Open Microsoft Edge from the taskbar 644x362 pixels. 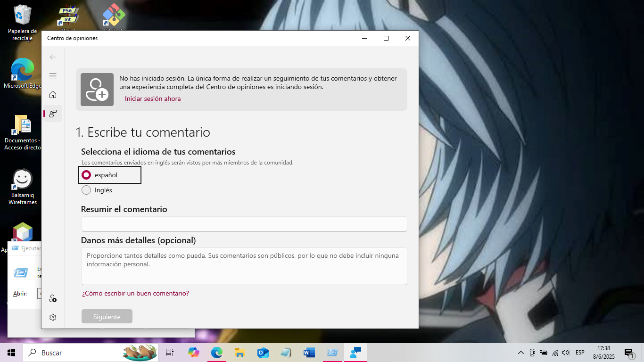[x=216, y=353]
